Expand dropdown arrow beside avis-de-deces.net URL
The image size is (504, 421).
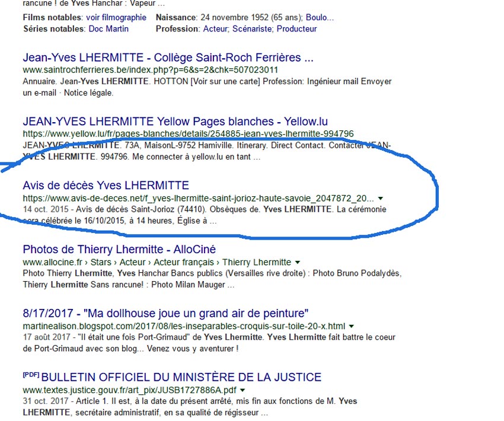381,198
